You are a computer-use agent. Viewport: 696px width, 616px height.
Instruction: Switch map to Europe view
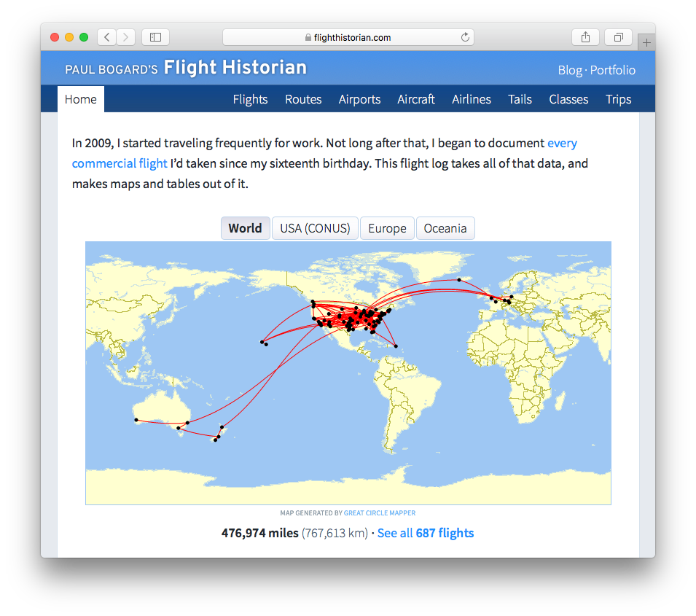click(387, 228)
